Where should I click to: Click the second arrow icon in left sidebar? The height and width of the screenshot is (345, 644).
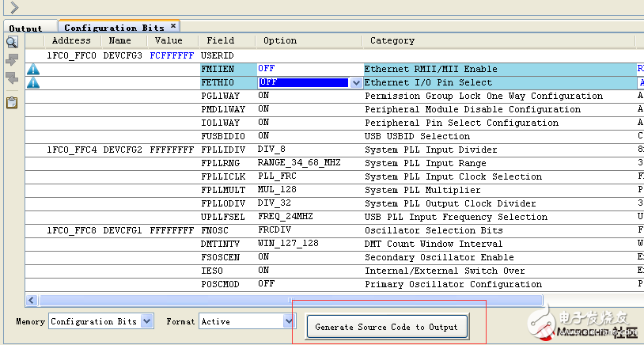click(x=12, y=78)
